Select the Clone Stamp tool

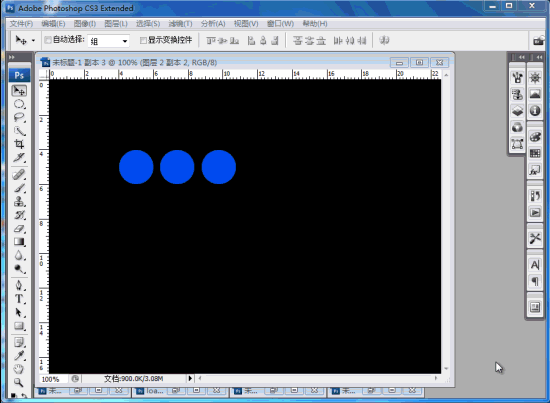point(19,201)
